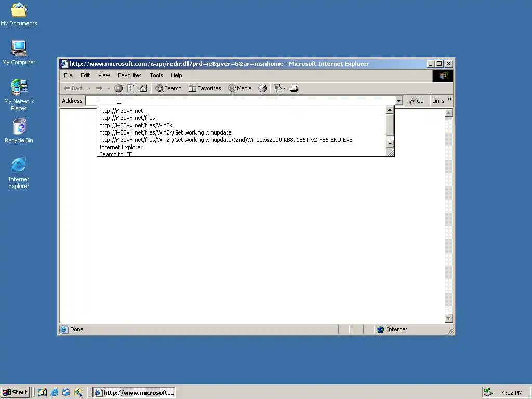Image resolution: width=532 pixels, height=399 pixels.
Task: Launch Outlook Express from quick launch
Action: tap(66, 392)
